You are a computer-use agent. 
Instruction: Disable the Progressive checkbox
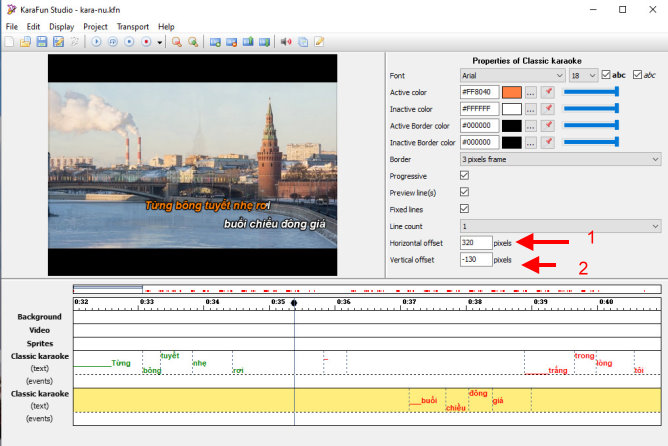(x=464, y=175)
